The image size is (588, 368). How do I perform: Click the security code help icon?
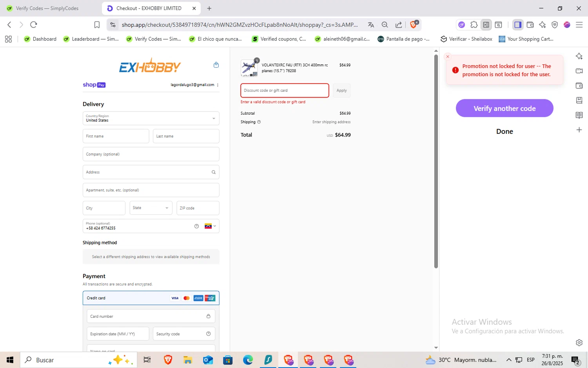coord(208,334)
